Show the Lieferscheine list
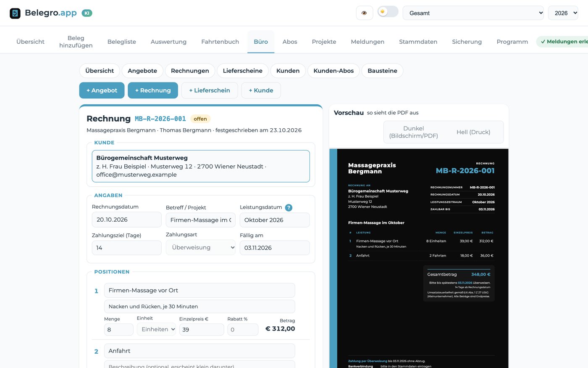Screen dimensions: 588x368 (x=243, y=71)
